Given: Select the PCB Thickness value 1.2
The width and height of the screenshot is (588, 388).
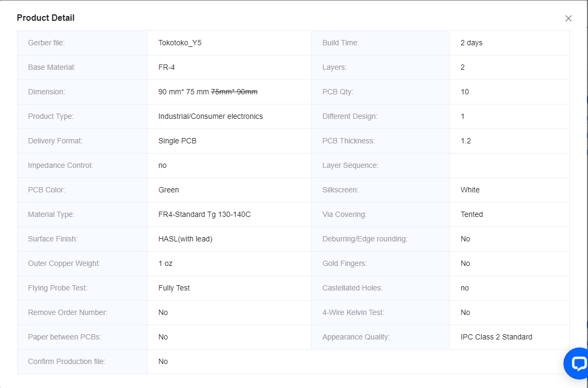Looking at the screenshot, I should pos(465,141).
